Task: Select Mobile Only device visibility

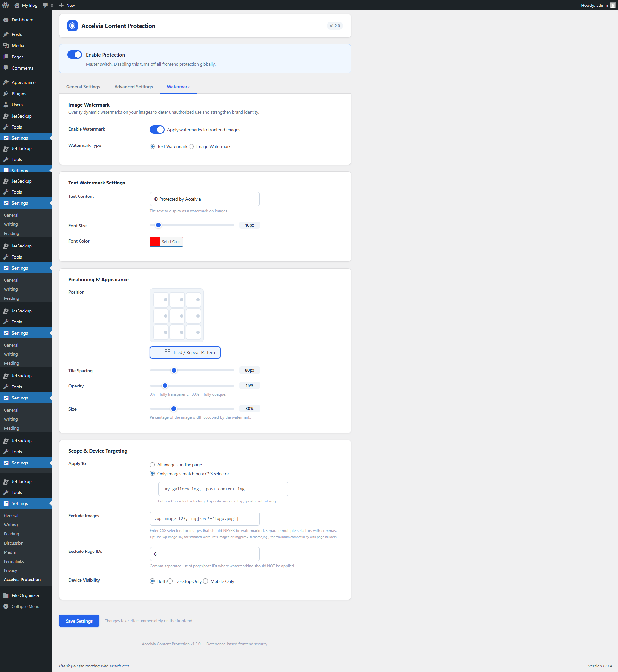Action: click(205, 581)
